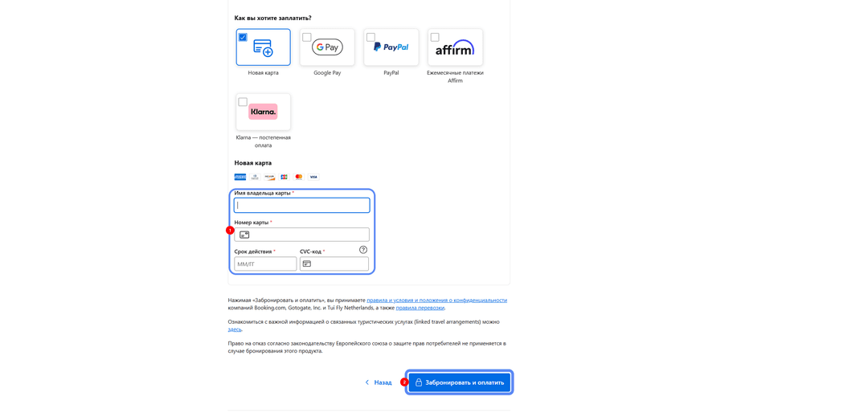Enable the Affirm monthly payments checkbox

coord(435,37)
